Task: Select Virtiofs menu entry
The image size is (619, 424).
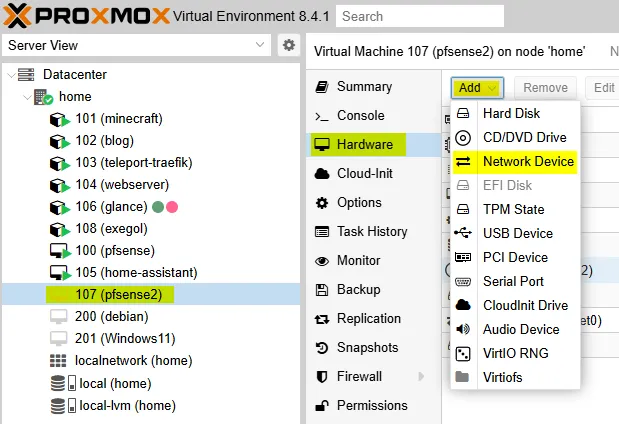Action: (x=515, y=377)
